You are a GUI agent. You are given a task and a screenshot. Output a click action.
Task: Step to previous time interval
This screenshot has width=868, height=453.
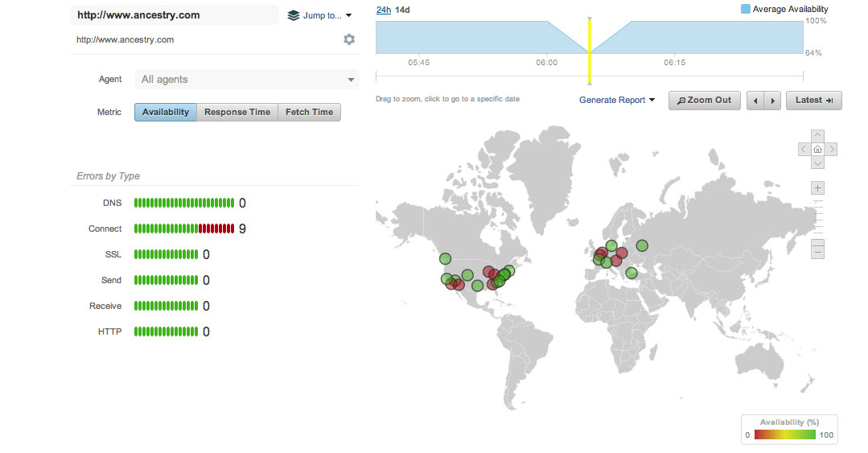[x=755, y=101]
